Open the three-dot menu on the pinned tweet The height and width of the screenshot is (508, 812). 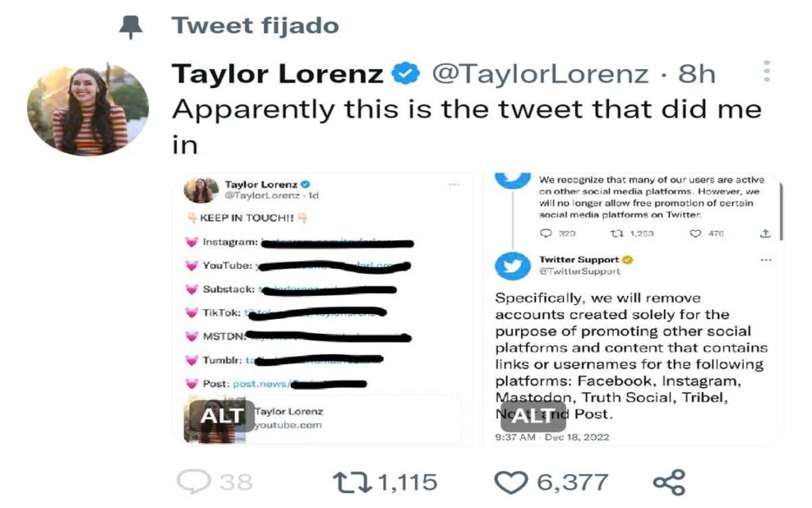(x=766, y=71)
